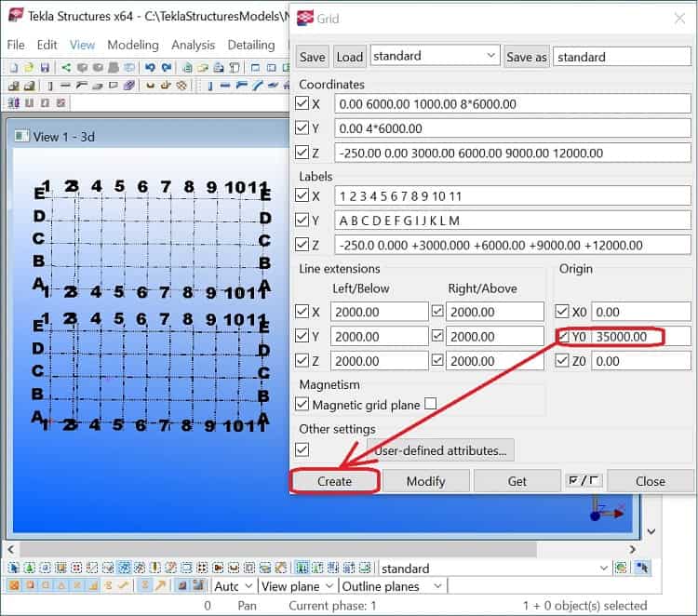Click the X coordinates input field

[512, 103]
